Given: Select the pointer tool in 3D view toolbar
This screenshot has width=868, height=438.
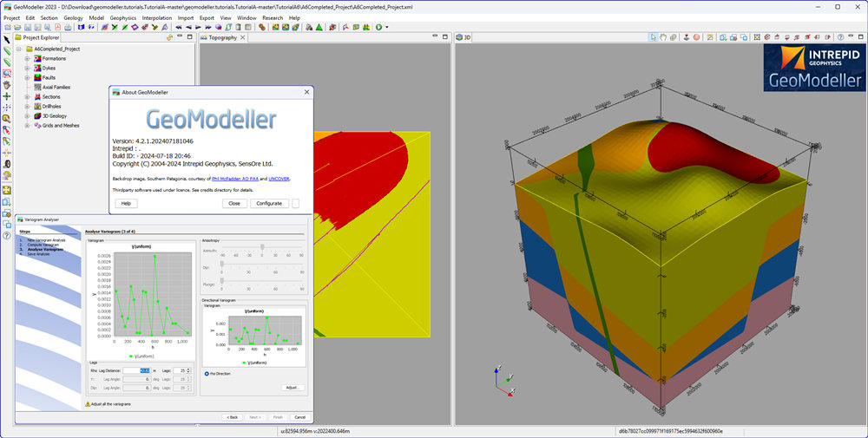Looking at the screenshot, I should [x=654, y=37].
